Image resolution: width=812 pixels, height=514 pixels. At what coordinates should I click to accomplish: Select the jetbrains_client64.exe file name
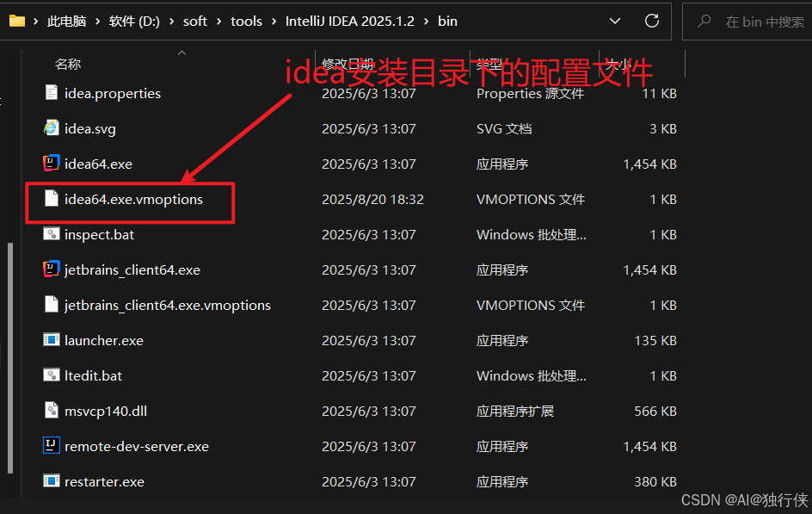[x=132, y=269]
